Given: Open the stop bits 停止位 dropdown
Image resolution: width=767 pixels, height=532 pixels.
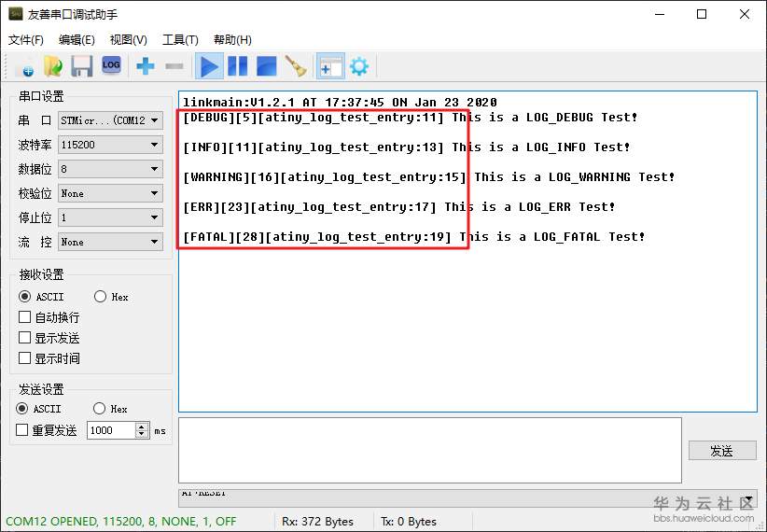Looking at the screenshot, I should 110,217.
